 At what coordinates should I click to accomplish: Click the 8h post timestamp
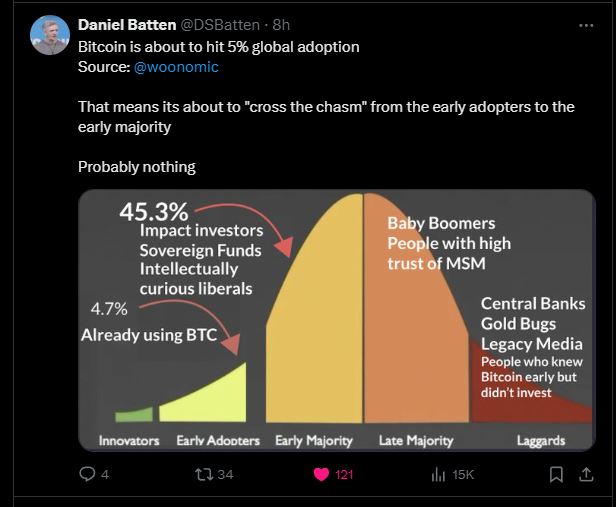click(281, 23)
